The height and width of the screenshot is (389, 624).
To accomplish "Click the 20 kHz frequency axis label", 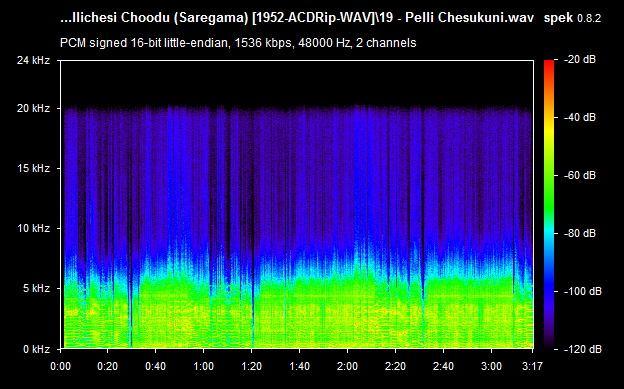I will click(x=33, y=108).
